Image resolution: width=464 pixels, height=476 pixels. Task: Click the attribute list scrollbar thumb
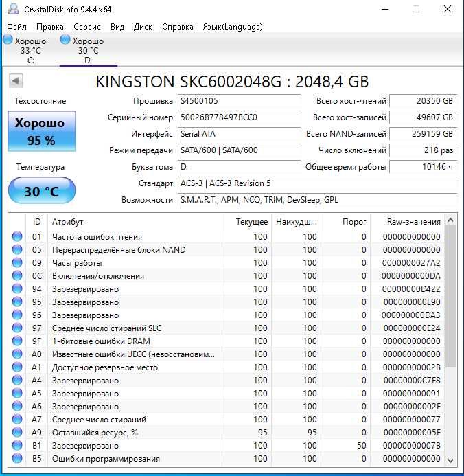coord(451,296)
